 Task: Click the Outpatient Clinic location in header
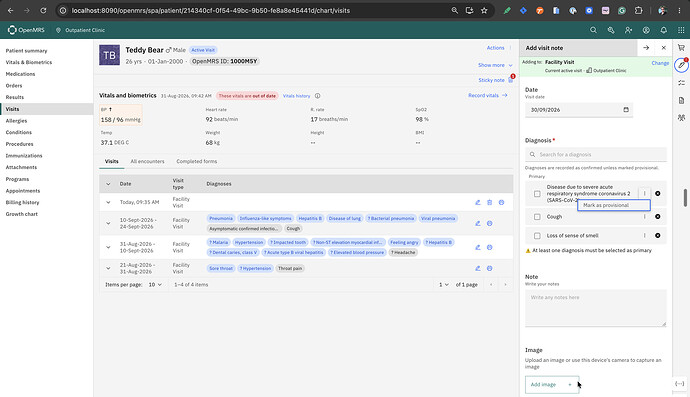[80, 30]
